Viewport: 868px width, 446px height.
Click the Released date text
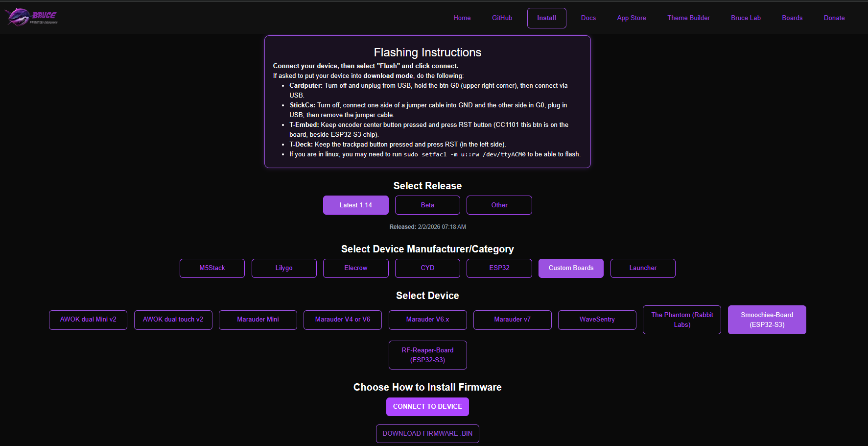427,227
